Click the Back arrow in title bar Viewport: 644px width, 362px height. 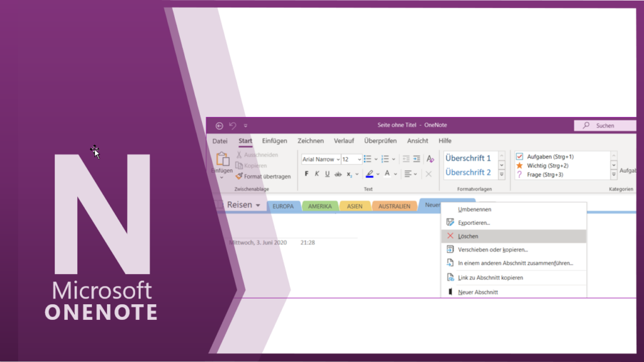pyautogui.click(x=219, y=126)
